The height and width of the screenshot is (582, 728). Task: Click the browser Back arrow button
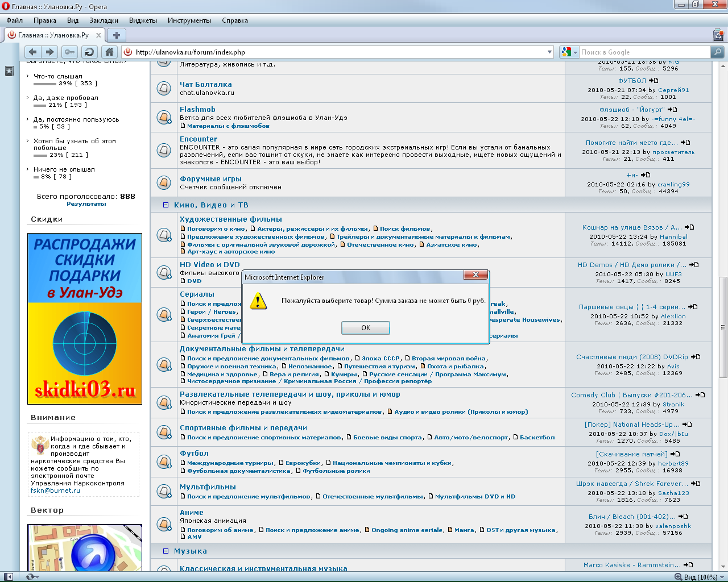32,52
